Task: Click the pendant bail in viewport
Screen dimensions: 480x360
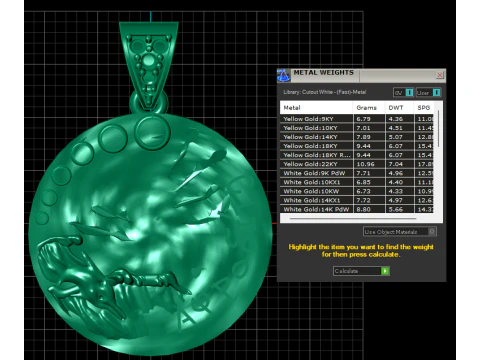Action: click(149, 65)
